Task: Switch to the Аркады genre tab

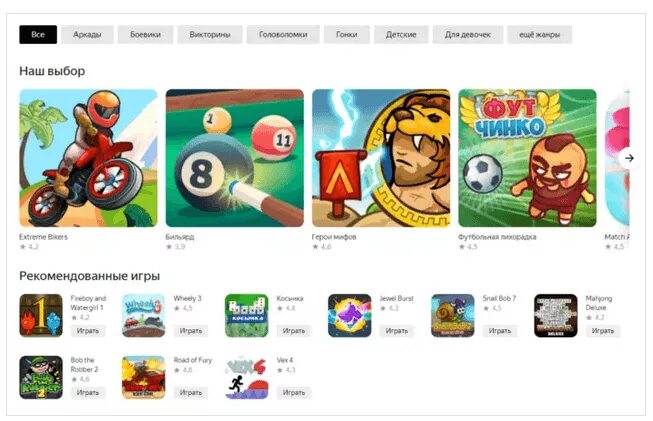Action: pos(87,35)
